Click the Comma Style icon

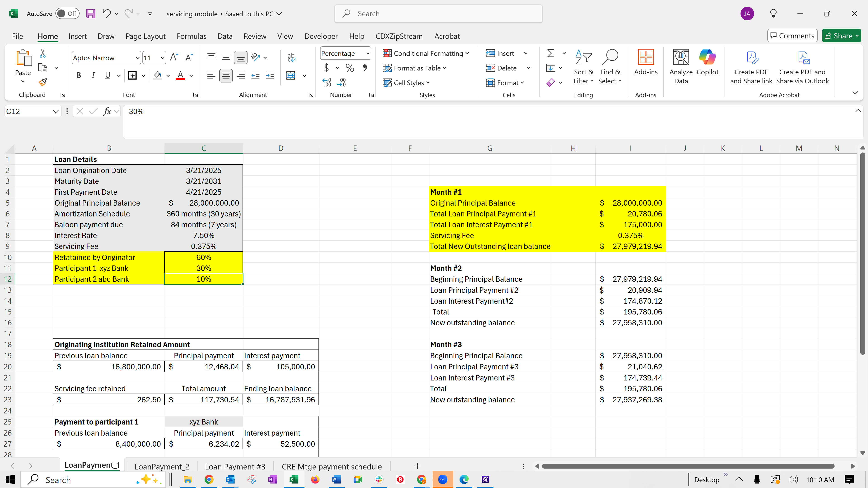(x=365, y=68)
